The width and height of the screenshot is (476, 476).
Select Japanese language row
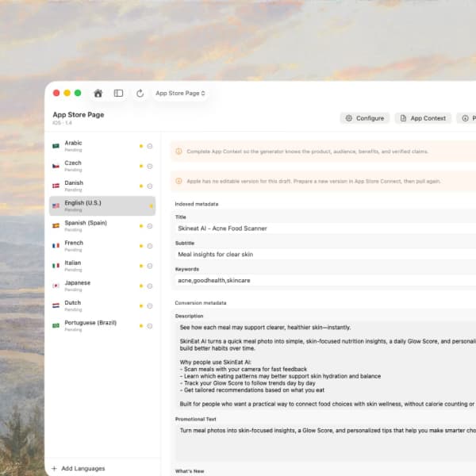click(x=102, y=286)
